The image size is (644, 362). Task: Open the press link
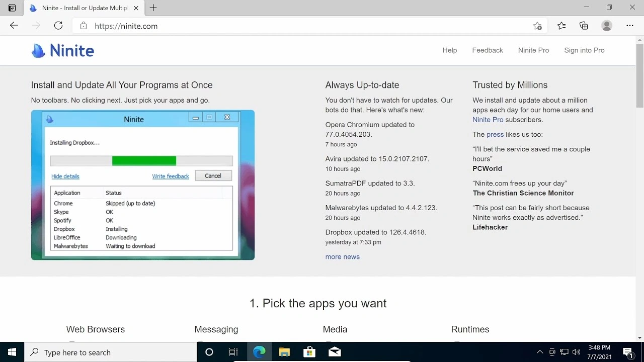point(495,134)
